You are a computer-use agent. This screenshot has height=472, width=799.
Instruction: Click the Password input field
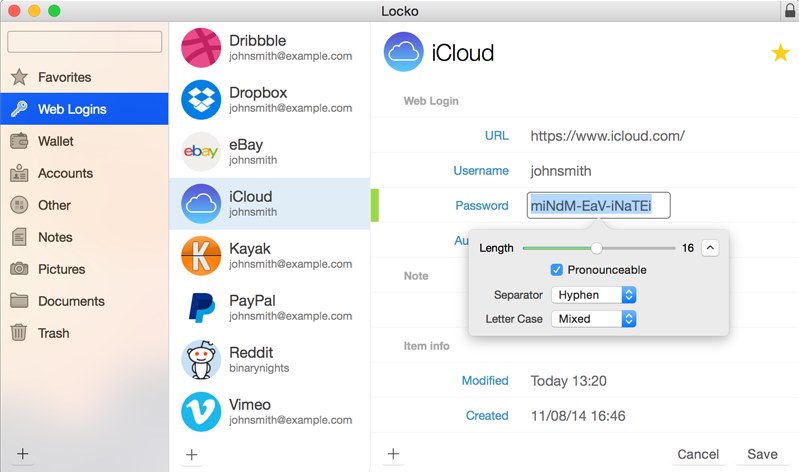pyautogui.click(x=599, y=205)
